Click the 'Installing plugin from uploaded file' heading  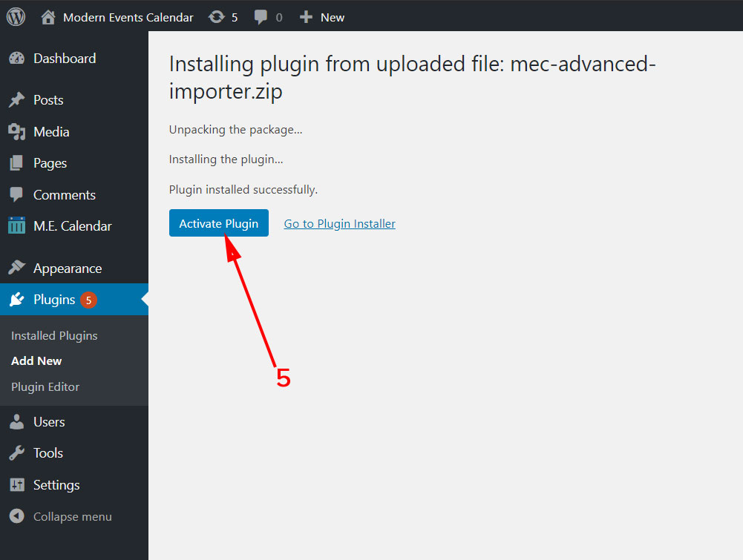(x=412, y=78)
